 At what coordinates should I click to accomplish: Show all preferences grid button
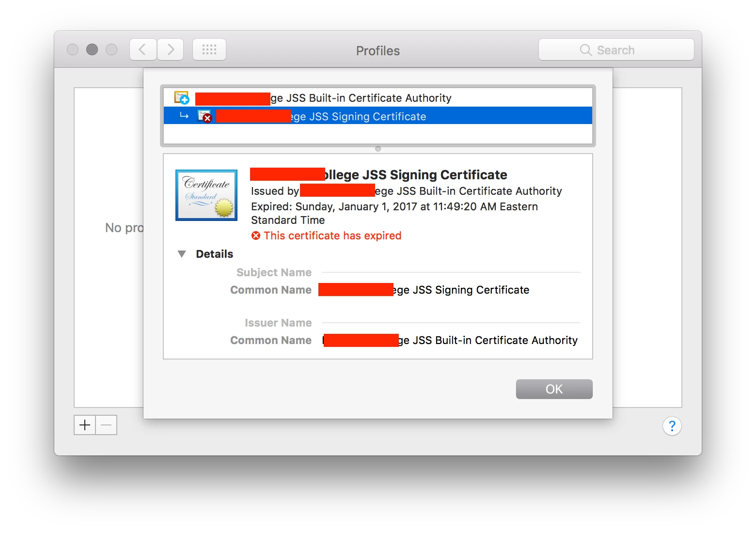[209, 49]
